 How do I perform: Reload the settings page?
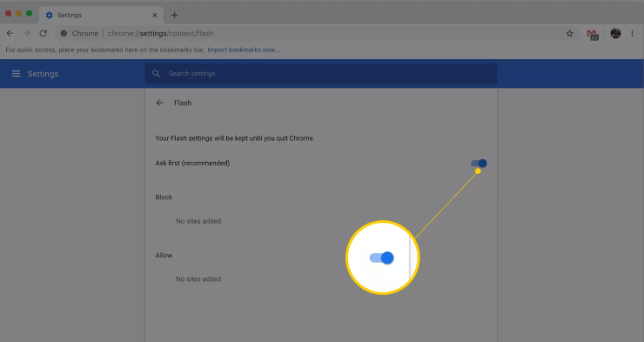pyautogui.click(x=44, y=33)
